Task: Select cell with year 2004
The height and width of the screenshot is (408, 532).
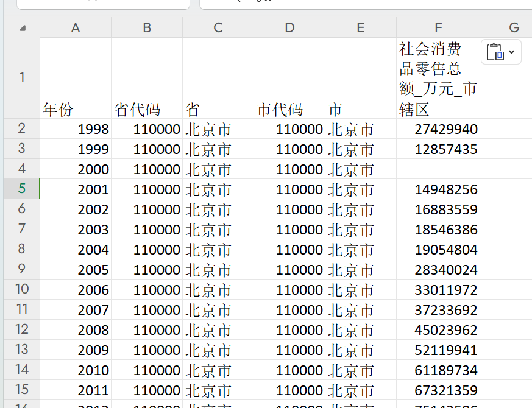Action: [x=76, y=249]
